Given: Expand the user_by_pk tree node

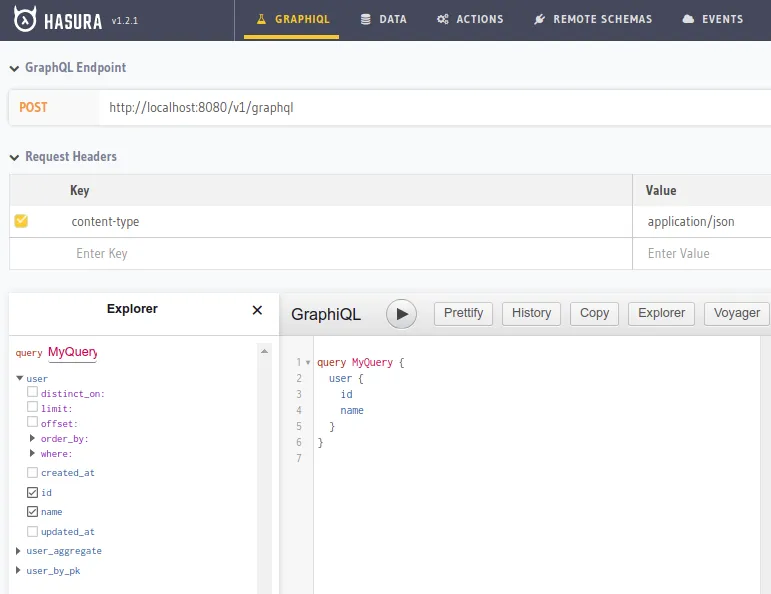Looking at the screenshot, I should tap(19, 570).
